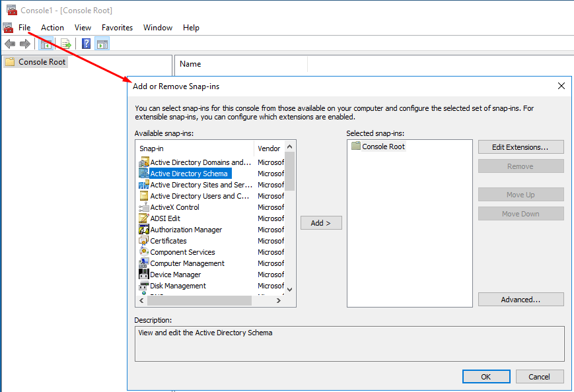Click the snap-in list scroll up arrow
Viewport: 574px width, 392px height.
pos(289,147)
